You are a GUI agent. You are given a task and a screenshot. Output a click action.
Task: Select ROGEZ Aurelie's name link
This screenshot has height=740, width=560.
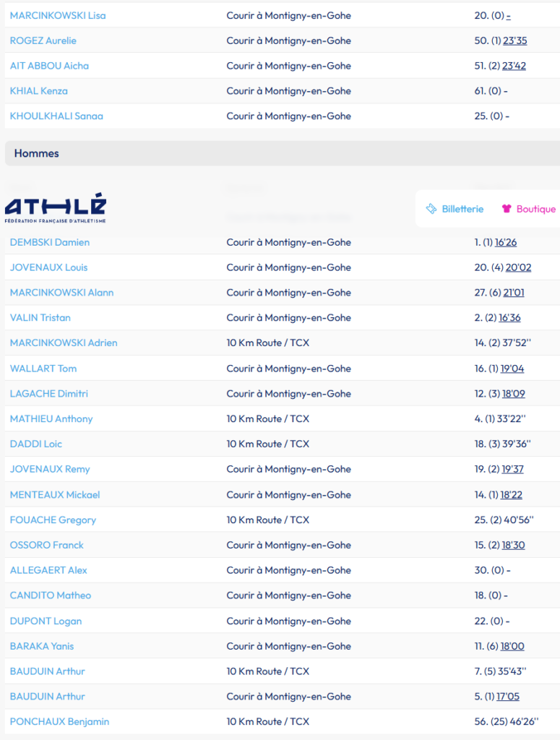point(43,40)
